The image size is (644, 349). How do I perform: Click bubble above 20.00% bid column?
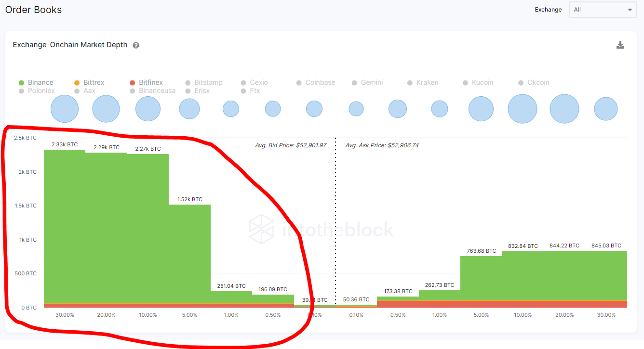[x=106, y=109]
